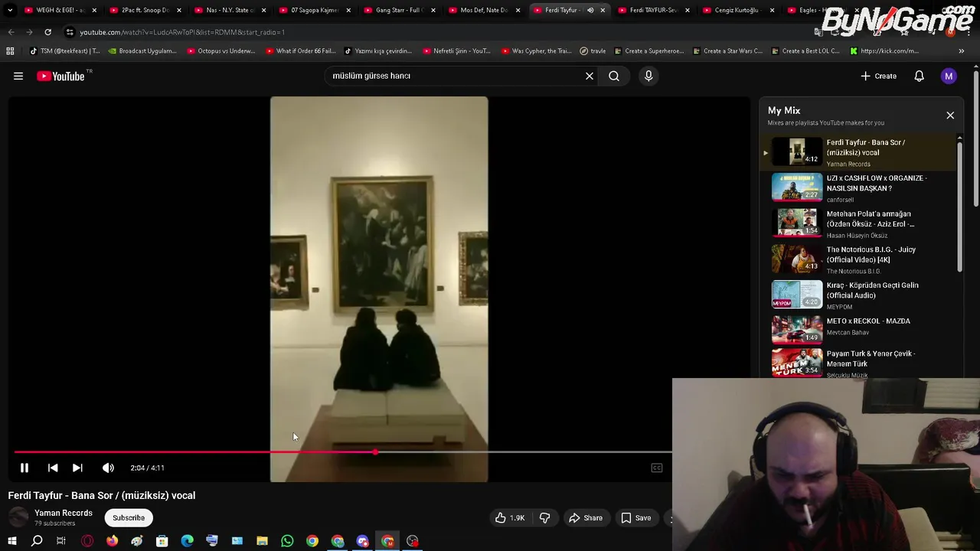Viewport: 980px width, 551px height.
Task: Start voice search with the microphone icon
Action: [x=648, y=76]
